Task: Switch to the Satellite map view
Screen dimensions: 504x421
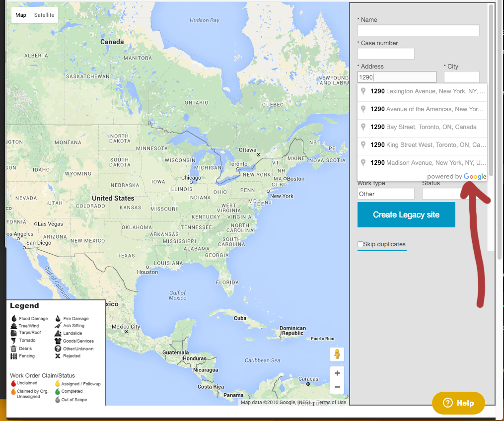Action: click(x=44, y=15)
